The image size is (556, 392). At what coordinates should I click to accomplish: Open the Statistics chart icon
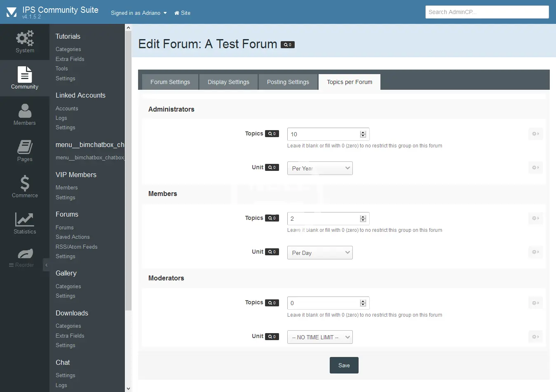tap(25, 219)
